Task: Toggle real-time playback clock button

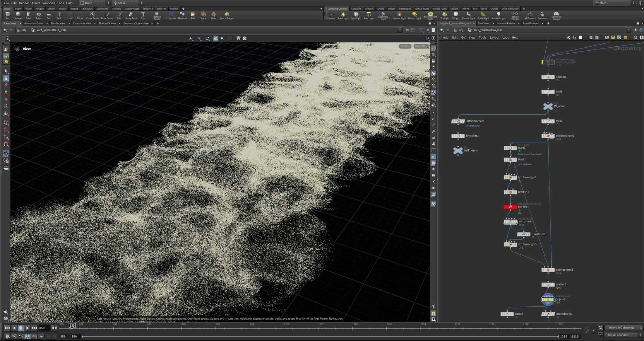Action: [28, 336]
